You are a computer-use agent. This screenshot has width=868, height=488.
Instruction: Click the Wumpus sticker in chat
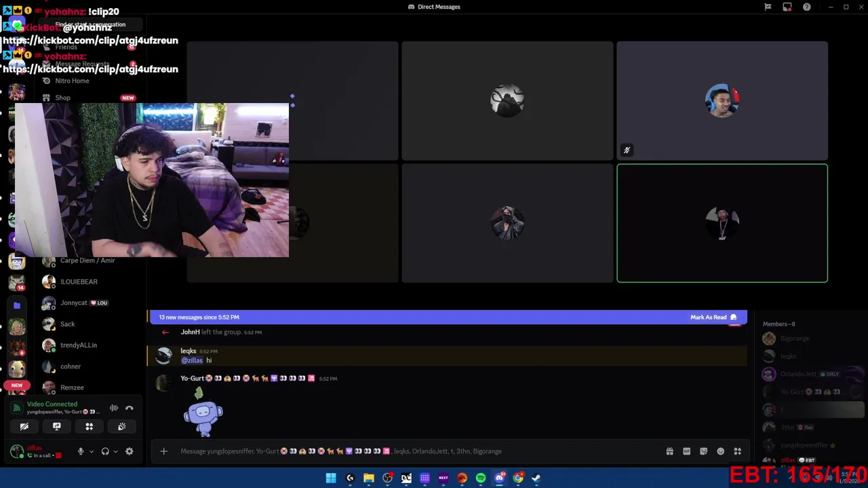point(203,412)
